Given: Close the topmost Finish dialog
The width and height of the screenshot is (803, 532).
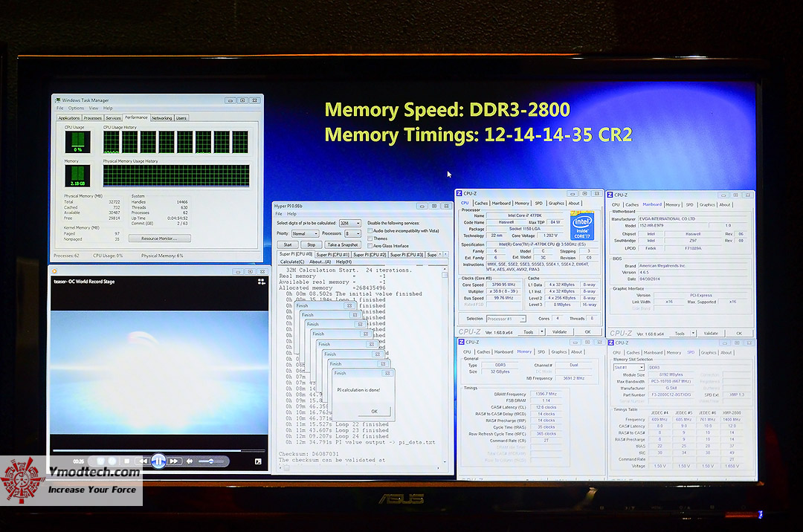Looking at the screenshot, I should point(387,374).
